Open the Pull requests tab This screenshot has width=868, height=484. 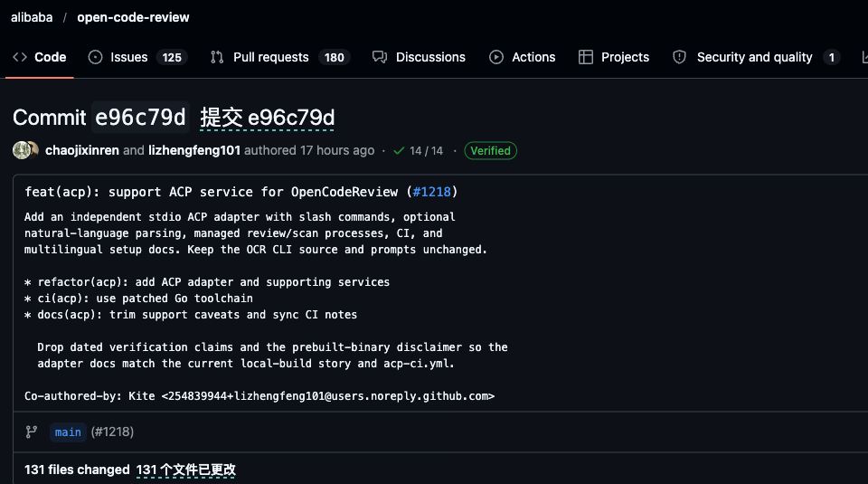[x=279, y=57]
